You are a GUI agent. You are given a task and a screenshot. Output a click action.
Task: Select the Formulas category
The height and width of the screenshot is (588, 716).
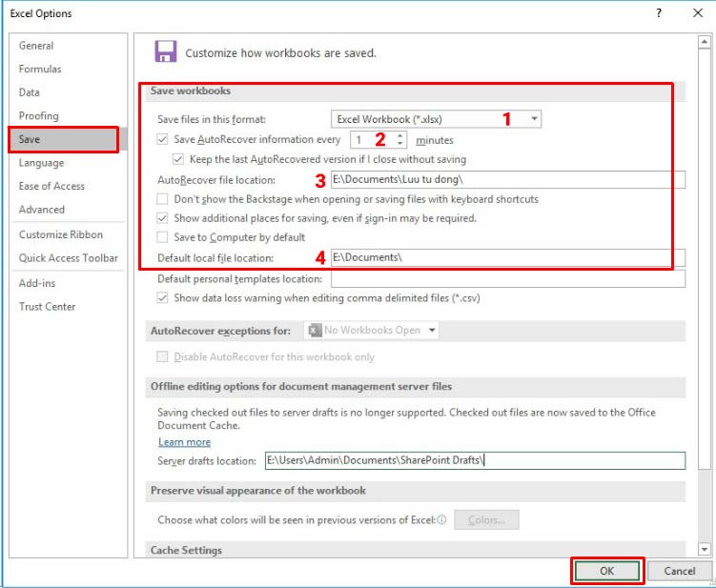pos(40,69)
